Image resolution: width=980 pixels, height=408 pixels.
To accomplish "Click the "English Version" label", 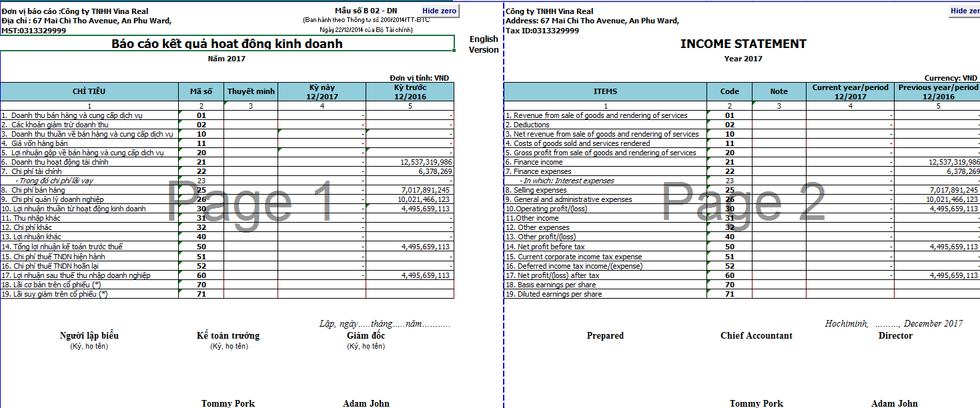I will click(x=484, y=45).
